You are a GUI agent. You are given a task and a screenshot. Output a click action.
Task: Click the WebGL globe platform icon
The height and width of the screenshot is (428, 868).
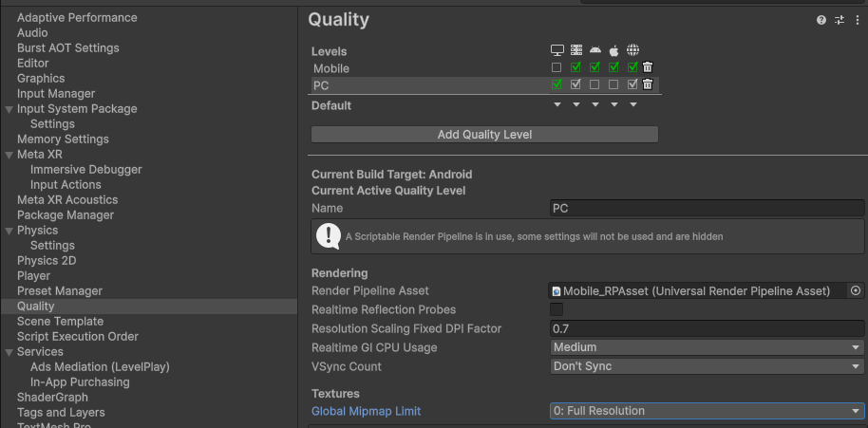point(632,50)
